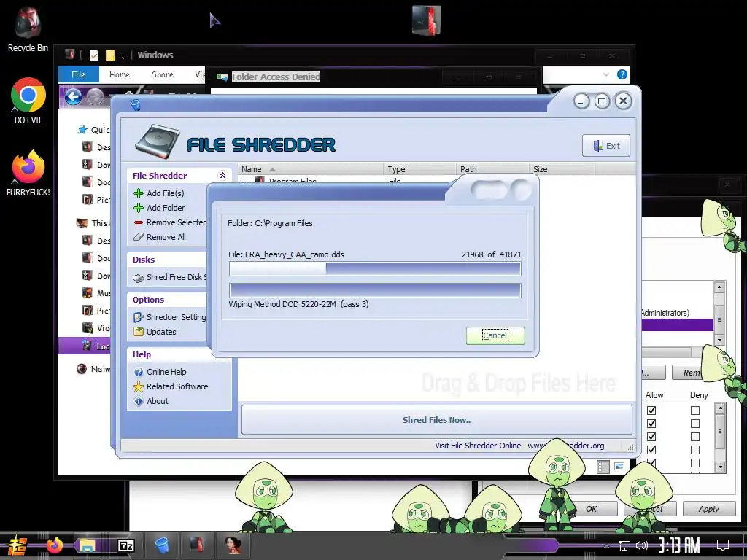Screen dimensions: 747x560
Task: Sort by the Type column header
Action: pyautogui.click(x=419, y=169)
